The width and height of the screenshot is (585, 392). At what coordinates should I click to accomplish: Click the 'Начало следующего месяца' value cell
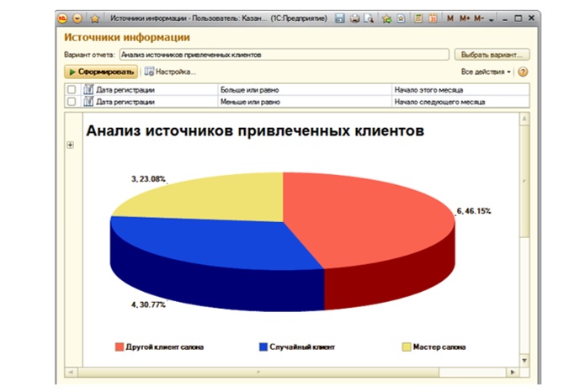(460, 102)
